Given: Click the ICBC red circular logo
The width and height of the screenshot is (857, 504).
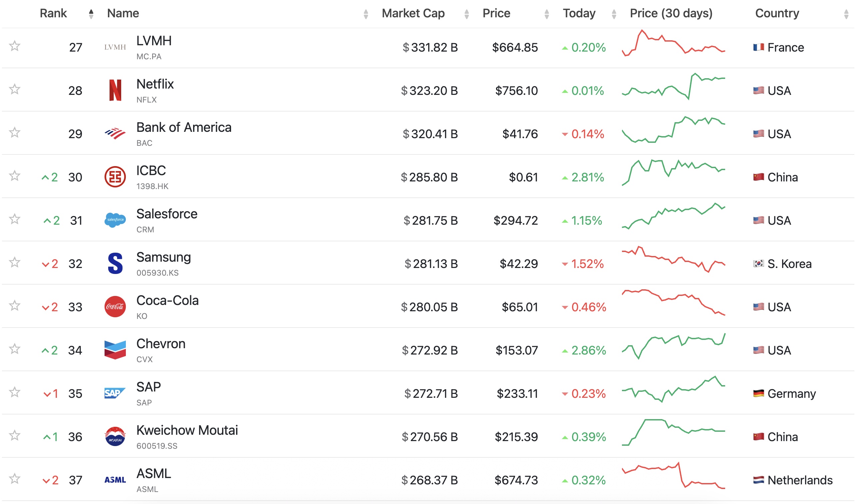Looking at the screenshot, I should pyautogui.click(x=115, y=177).
